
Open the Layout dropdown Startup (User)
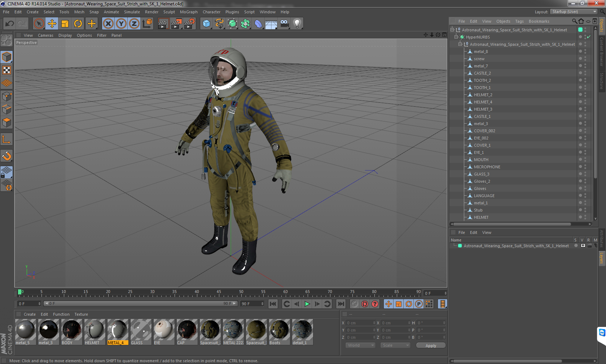tap(574, 12)
